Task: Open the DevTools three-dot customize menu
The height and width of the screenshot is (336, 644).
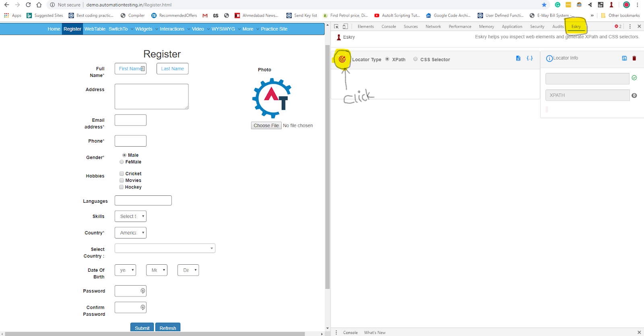Action: [630, 27]
